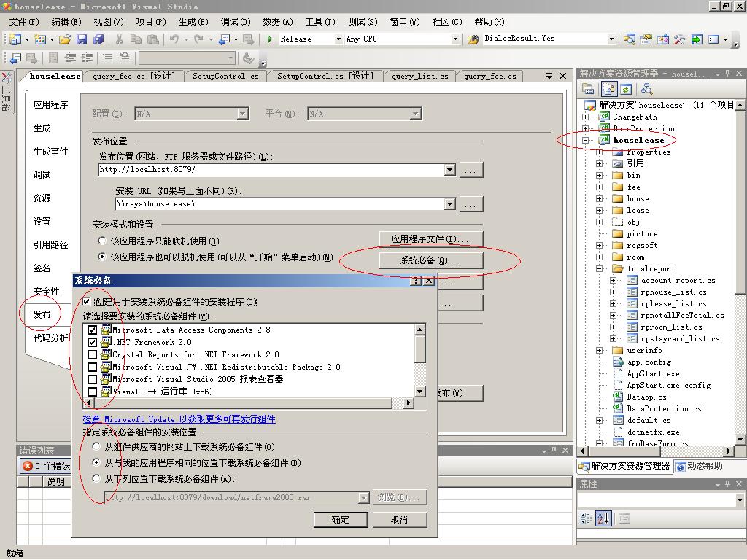Viewport: 747px width, 560px height.
Task: Click the 系统必备(Q)... button
Action: (x=430, y=260)
